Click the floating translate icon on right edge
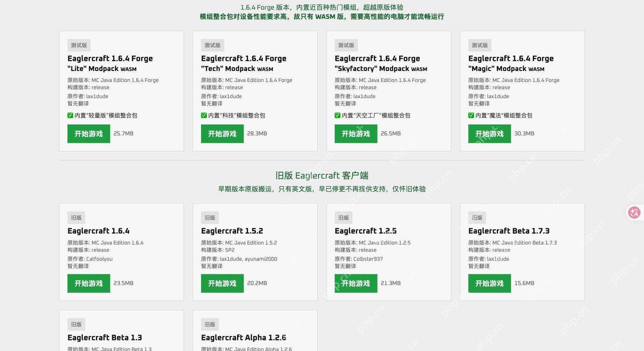 (x=634, y=213)
